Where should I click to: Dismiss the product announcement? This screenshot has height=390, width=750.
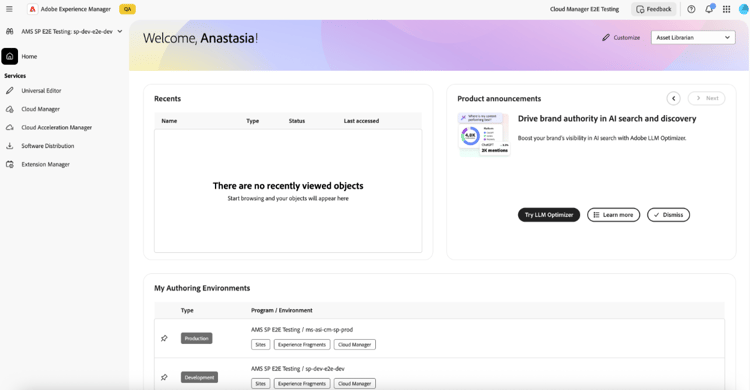tap(668, 215)
